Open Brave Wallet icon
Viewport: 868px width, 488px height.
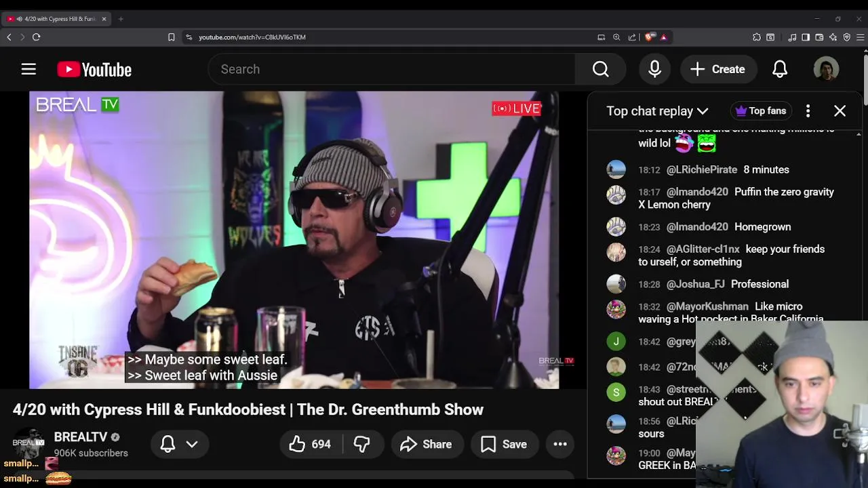click(x=819, y=37)
